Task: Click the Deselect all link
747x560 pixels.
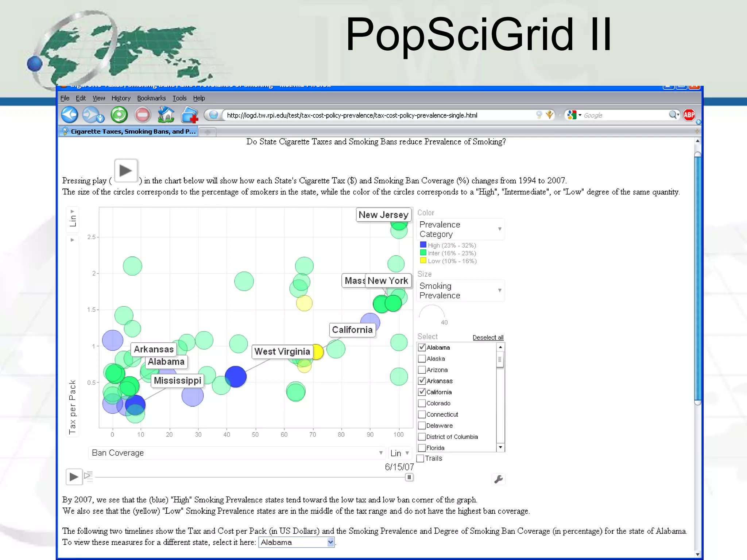Action: pyautogui.click(x=488, y=338)
